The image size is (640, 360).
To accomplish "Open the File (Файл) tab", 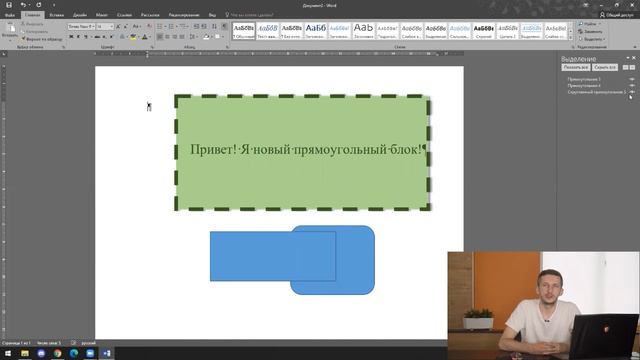I will click(x=10, y=15).
